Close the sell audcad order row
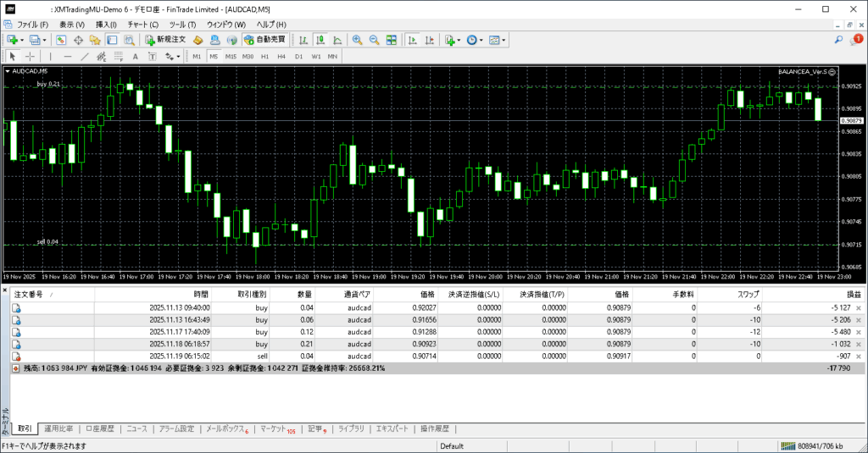This screenshot has height=453, width=868. [858, 356]
